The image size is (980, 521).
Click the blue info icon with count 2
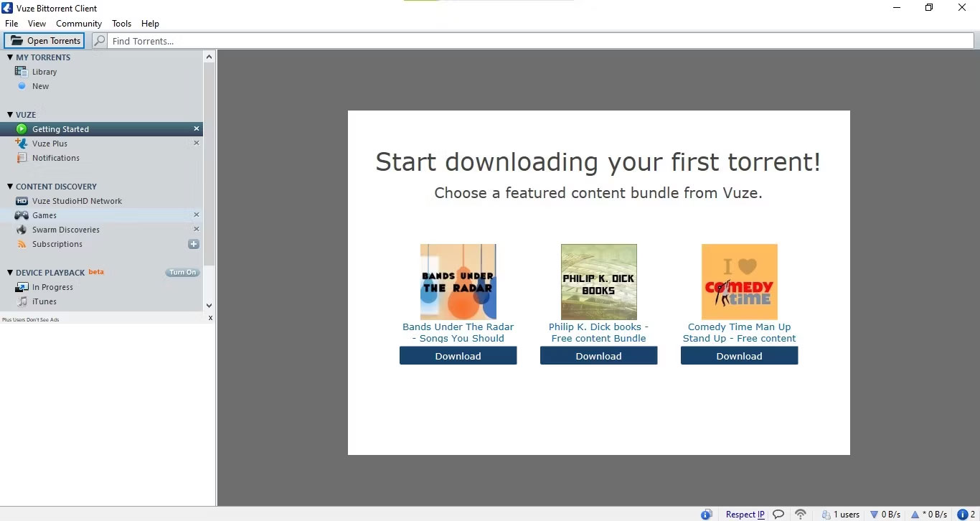(962, 515)
